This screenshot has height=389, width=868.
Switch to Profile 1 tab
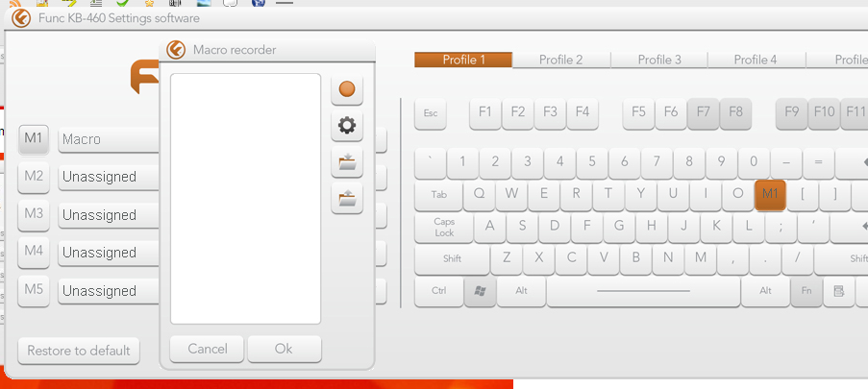pyautogui.click(x=463, y=60)
